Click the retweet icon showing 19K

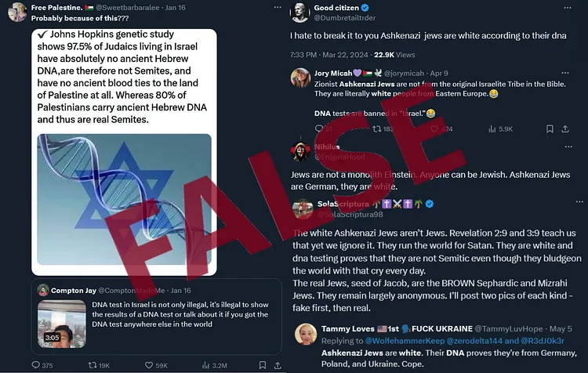click(93, 364)
